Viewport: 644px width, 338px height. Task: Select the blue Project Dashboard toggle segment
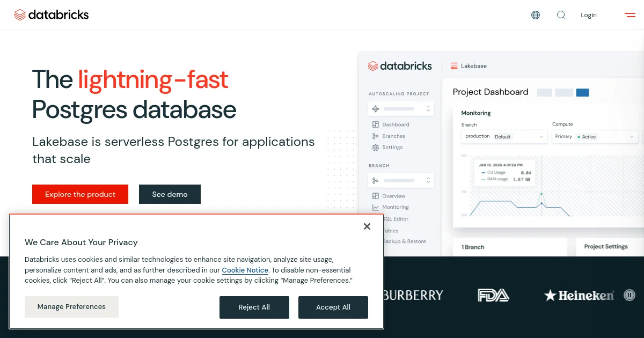[582, 92]
